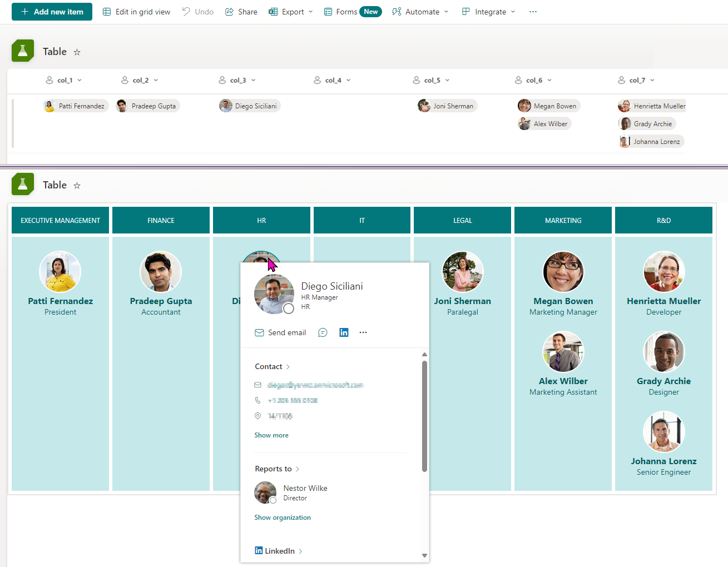Click Henrietta Mueller's profile photo

click(x=663, y=272)
